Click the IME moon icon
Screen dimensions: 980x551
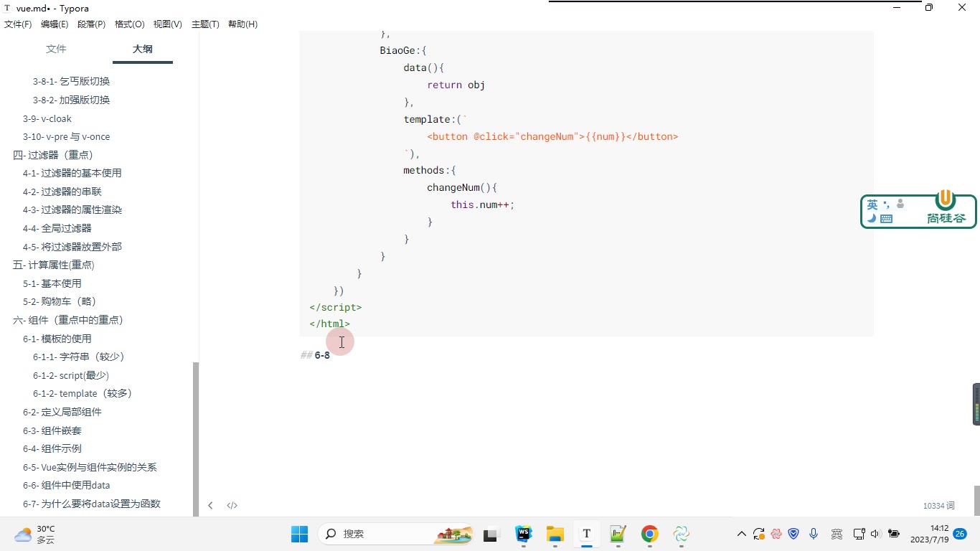872,218
